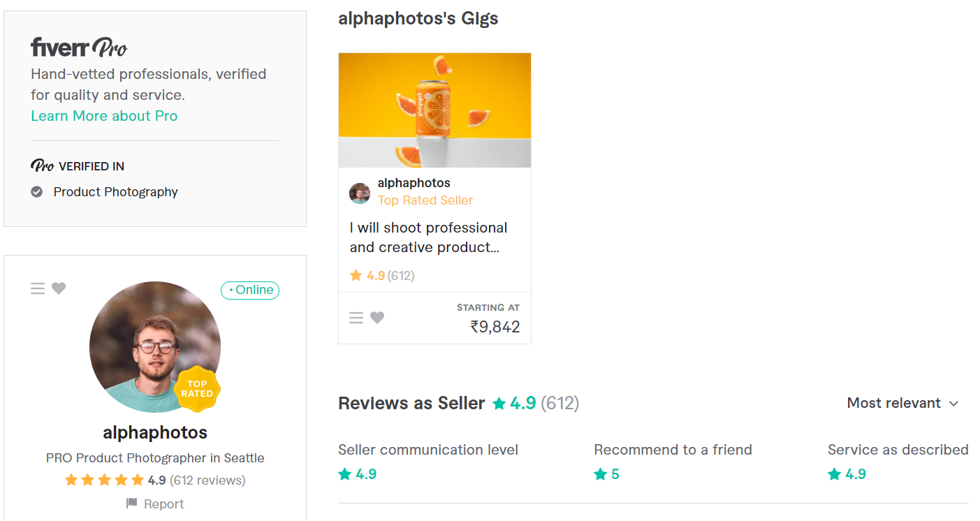Click the gig card's orange rating star
The width and height of the screenshot is (980, 521).
click(x=356, y=276)
